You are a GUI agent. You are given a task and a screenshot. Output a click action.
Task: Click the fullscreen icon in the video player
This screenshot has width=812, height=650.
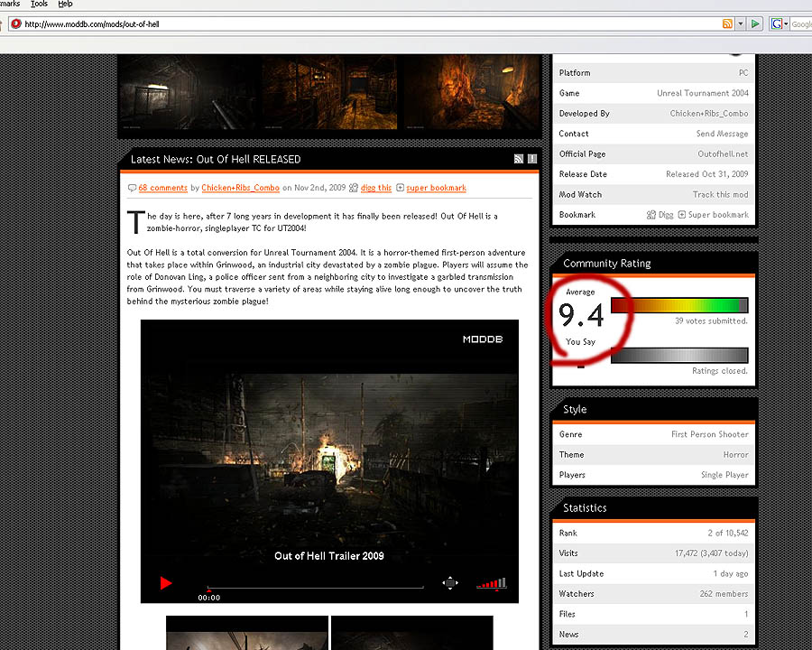(450, 583)
